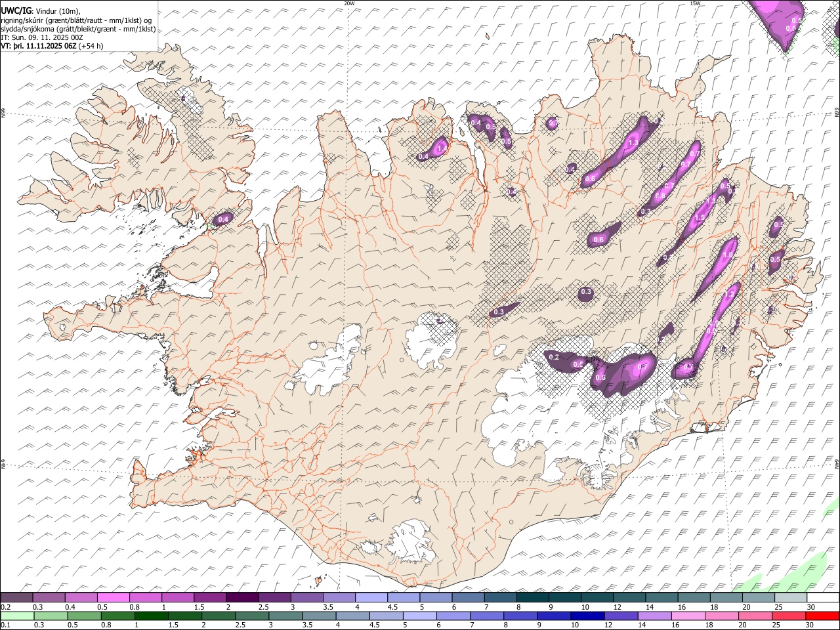Pick the white 30 swatch, top legend row
The height and width of the screenshot is (630, 840).
[823, 597]
